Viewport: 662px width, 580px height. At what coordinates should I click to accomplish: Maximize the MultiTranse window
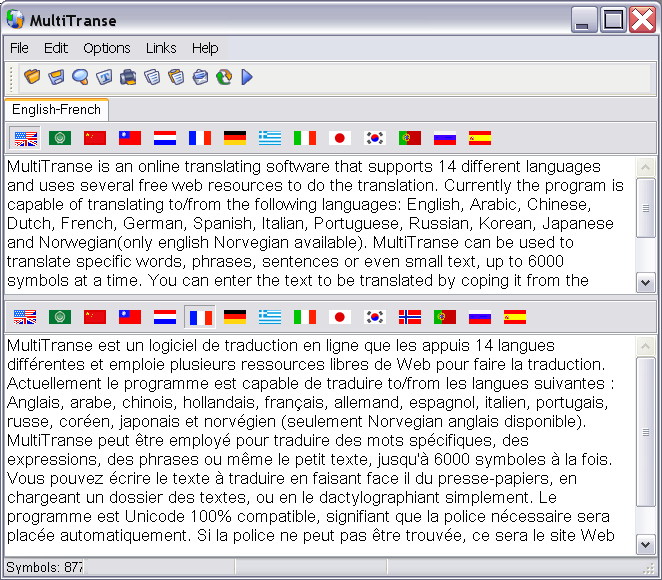click(613, 19)
